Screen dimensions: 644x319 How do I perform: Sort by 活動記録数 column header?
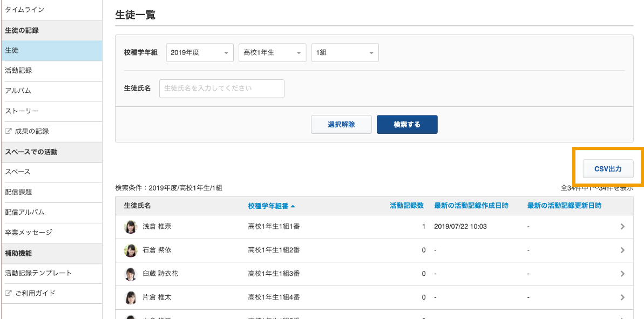pyautogui.click(x=406, y=206)
